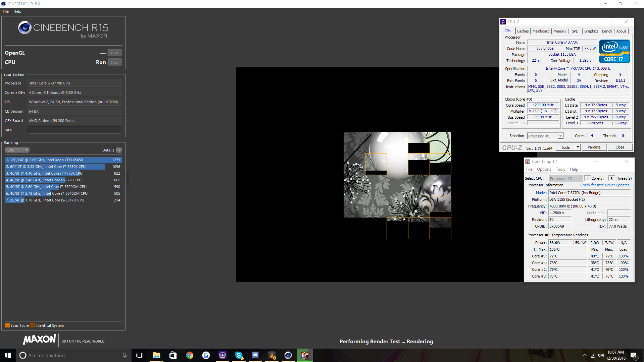Click Validate in CPU-Z
644x362 pixels.
[x=594, y=147]
